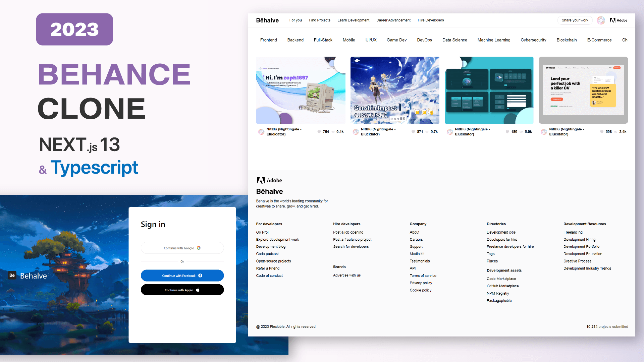Click Continue with Apple button
644x362 pixels.
(x=182, y=290)
